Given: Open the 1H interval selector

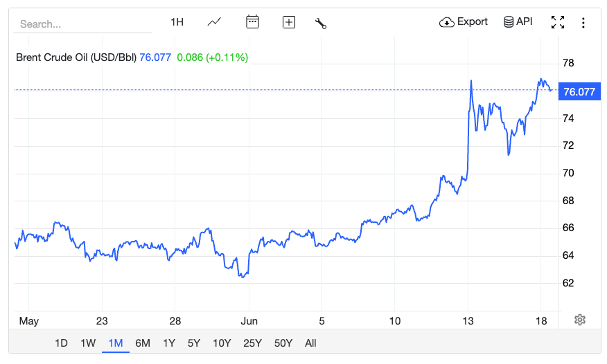Looking at the screenshot, I should click(x=177, y=22).
